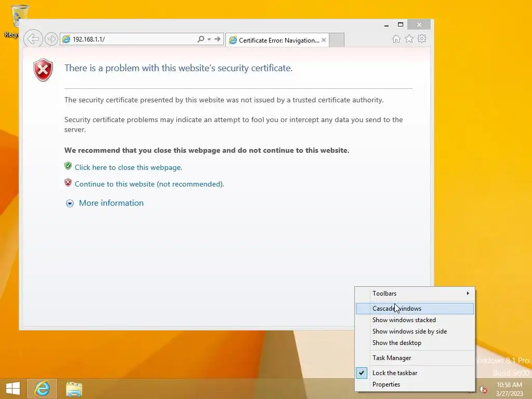The height and width of the screenshot is (399, 532).
Task: Open taskbar Properties
Action: pyautogui.click(x=415, y=384)
